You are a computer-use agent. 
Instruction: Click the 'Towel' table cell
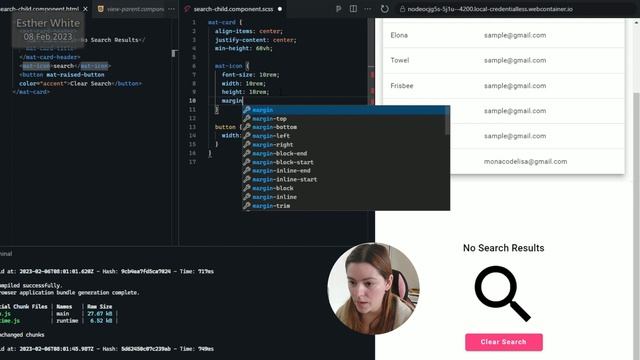coord(400,60)
